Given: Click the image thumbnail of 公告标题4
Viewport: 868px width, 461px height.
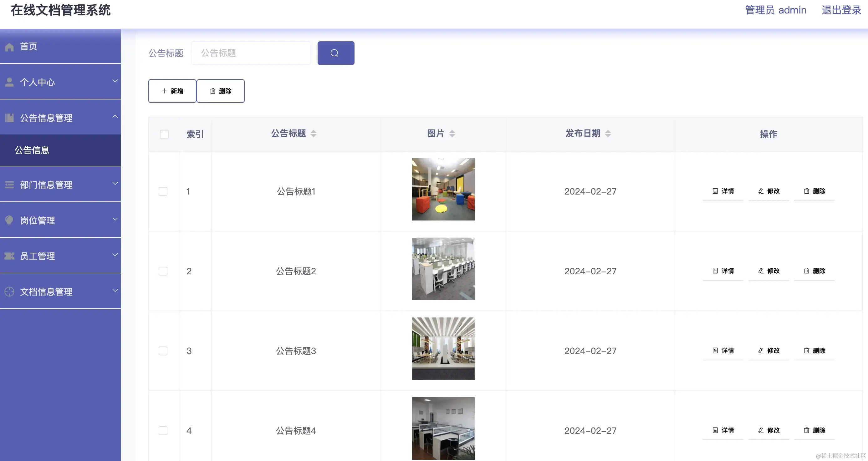Looking at the screenshot, I should 443,428.
